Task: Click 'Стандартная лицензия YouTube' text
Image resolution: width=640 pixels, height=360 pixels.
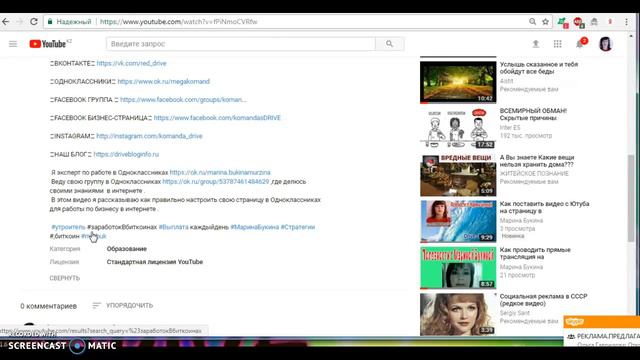Action: click(155, 262)
